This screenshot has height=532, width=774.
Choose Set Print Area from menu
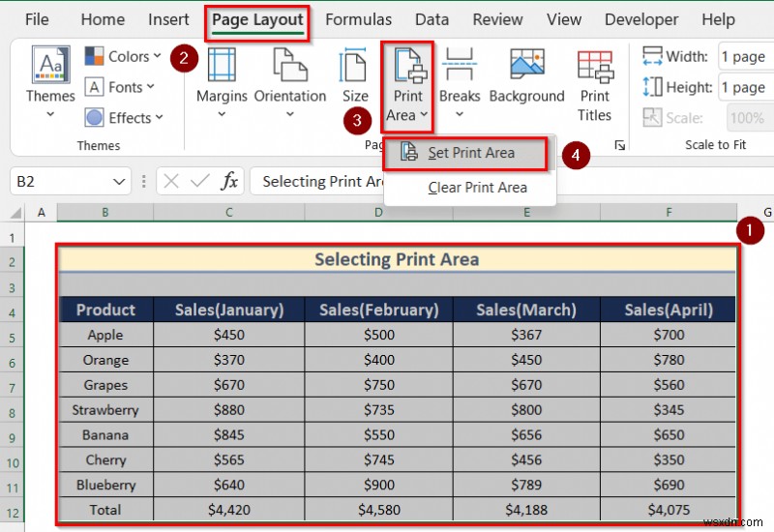(x=470, y=153)
